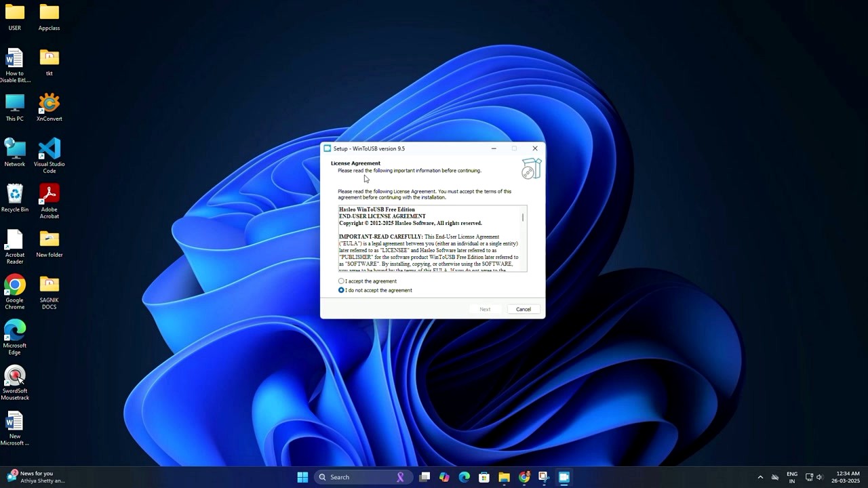Screen dimensions: 868x488
Task: Expand hidden icons in the system tray
Action: tap(760, 477)
